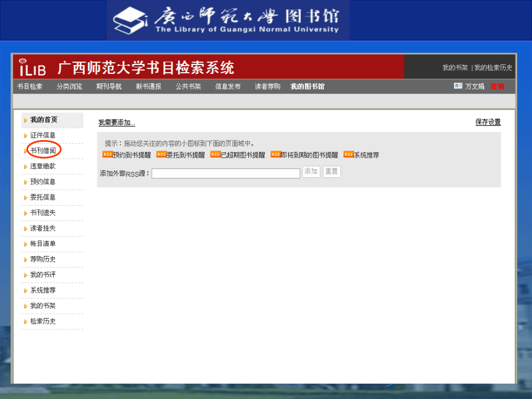Select the 我的图书馆 tab
The height and width of the screenshot is (399, 532).
click(307, 86)
